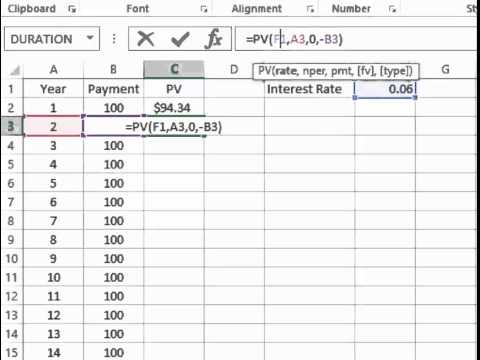Open the Insert Function fx dialog

pos(213,39)
